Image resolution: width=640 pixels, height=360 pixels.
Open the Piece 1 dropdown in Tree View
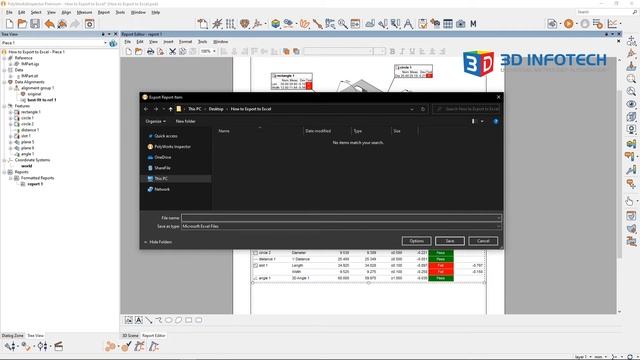[105, 43]
